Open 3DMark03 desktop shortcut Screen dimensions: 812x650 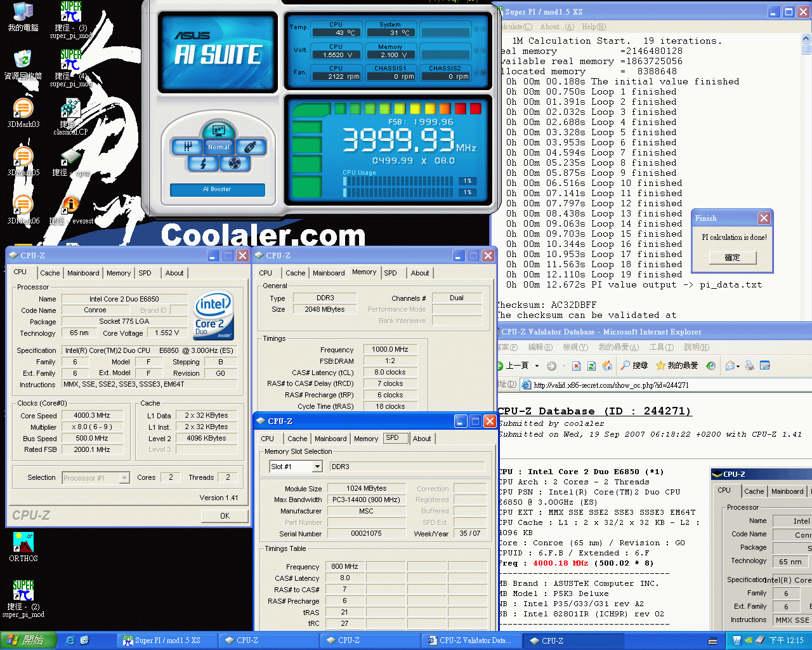coord(23,114)
